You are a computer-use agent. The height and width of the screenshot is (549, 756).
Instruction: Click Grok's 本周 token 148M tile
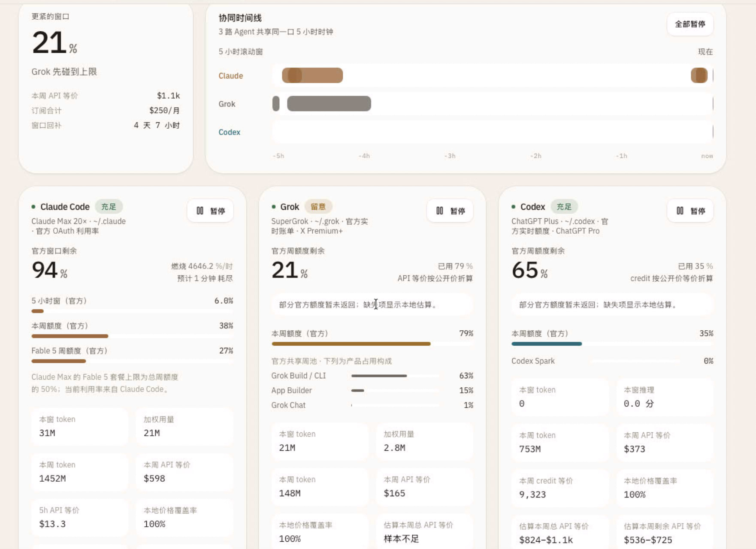320,486
